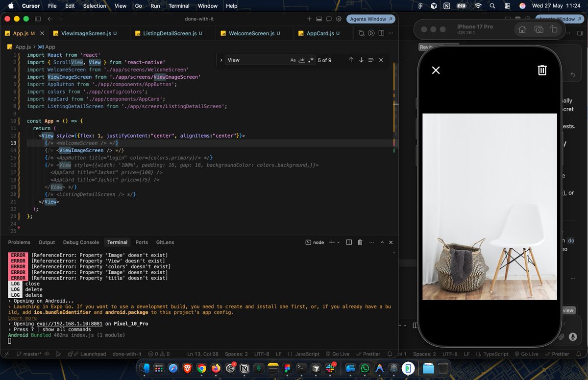This screenshot has width=588, height=380.
Task: Open the Terminal menu in menu bar
Action: 179,6
